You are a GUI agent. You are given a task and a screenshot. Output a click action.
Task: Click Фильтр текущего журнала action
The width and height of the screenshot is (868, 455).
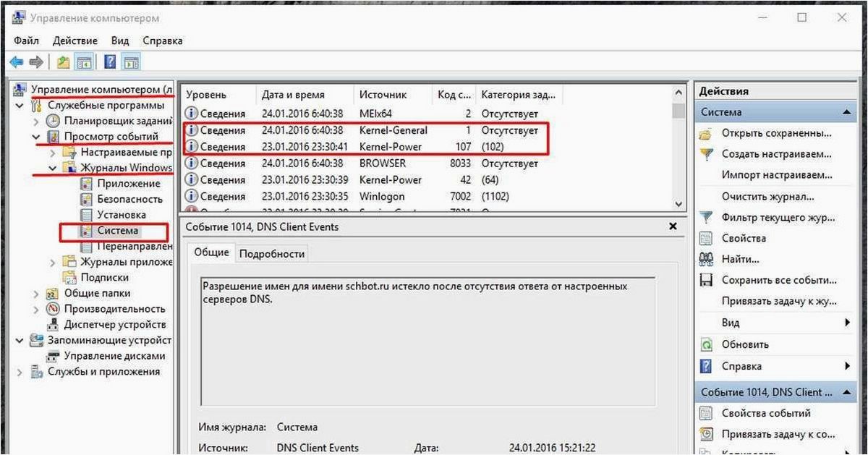click(x=778, y=217)
